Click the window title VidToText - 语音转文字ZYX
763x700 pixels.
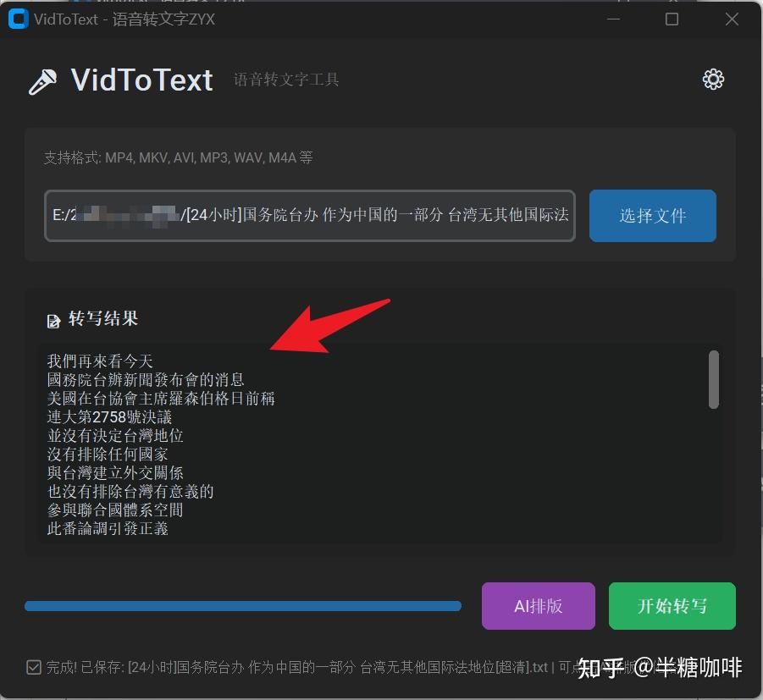click(124, 19)
